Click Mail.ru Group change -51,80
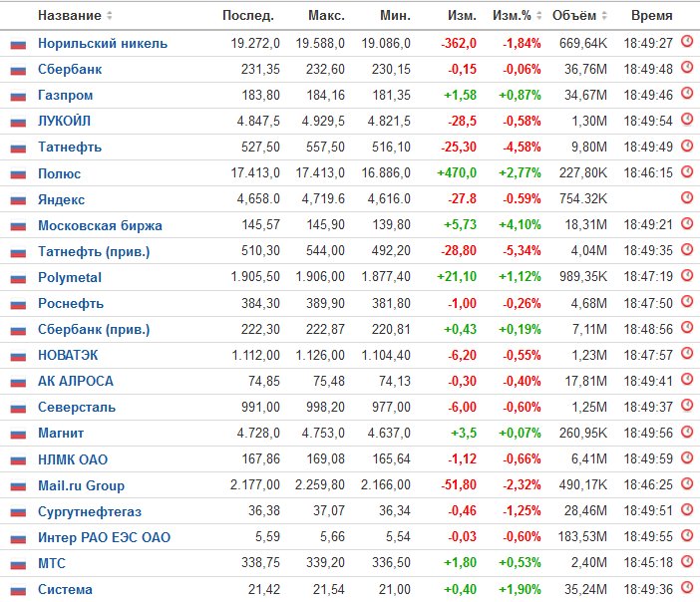Image resolution: width=700 pixels, height=602 pixels. 459,484
